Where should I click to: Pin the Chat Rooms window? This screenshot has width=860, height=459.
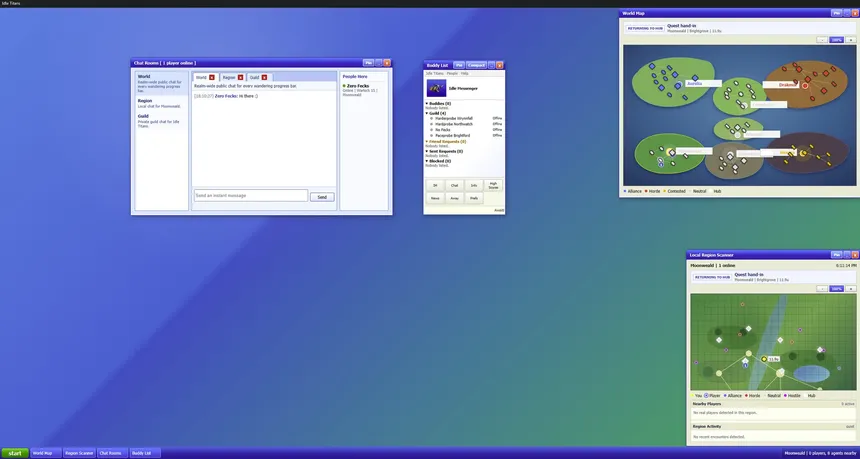pyautogui.click(x=369, y=63)
